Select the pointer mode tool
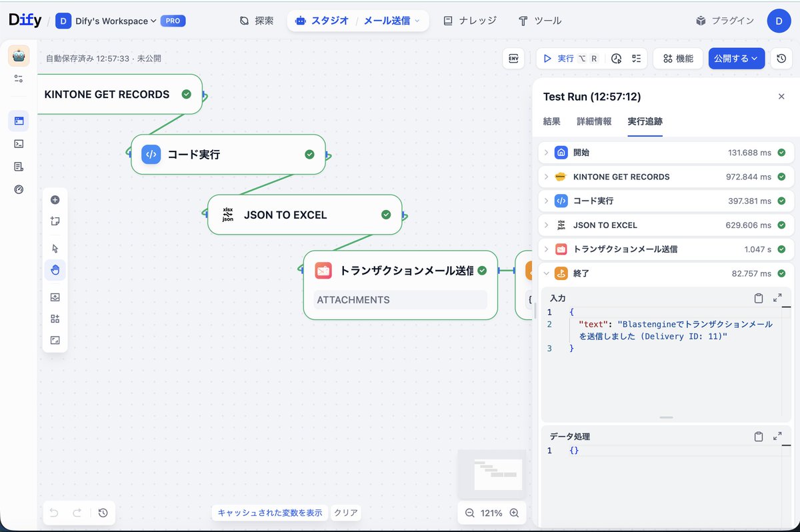The width and height of the screenshot is (800, 532). 55,249
